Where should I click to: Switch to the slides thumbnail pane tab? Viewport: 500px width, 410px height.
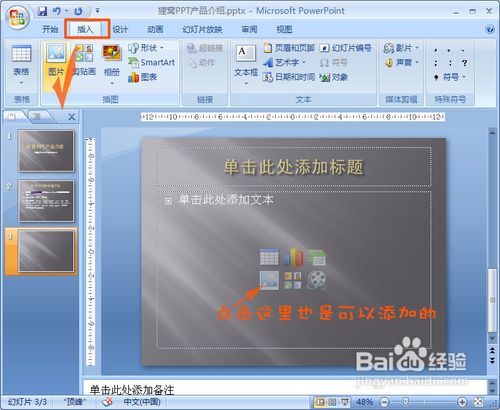click(13, 116)
